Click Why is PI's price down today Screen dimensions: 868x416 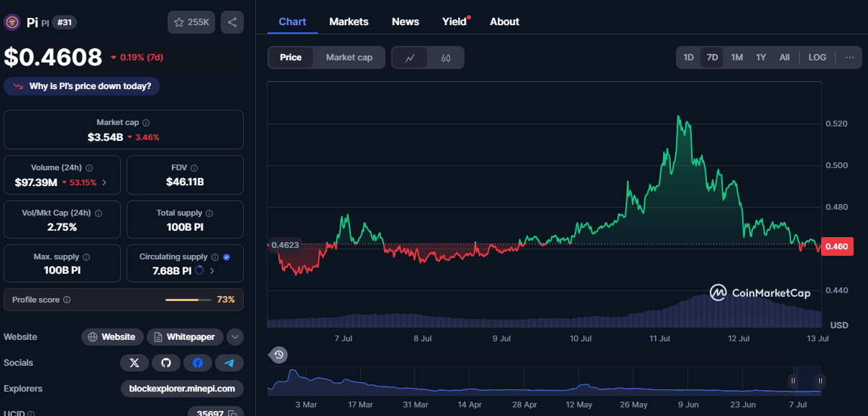pos(82,86)
